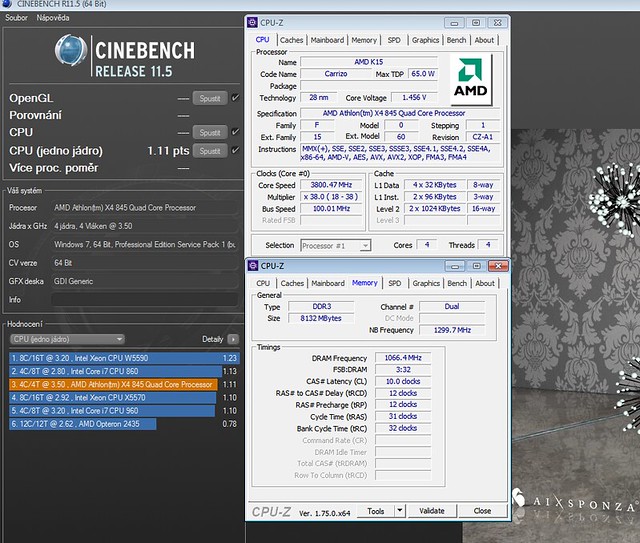
Task: Click the CPU-Z icon in upper window title
Action: [x=253, y=22]
